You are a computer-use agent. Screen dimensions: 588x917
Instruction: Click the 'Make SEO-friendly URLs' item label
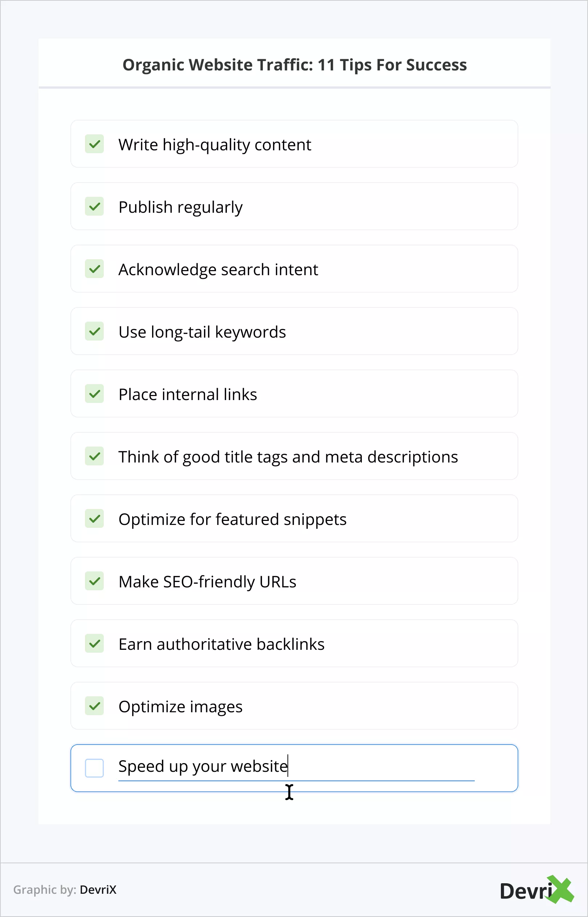click(x=207, y=582)
